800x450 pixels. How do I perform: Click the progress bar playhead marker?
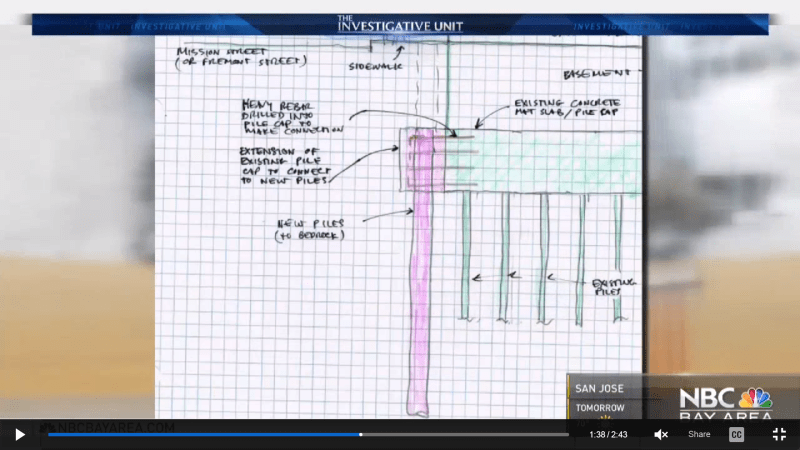(361, 435)
